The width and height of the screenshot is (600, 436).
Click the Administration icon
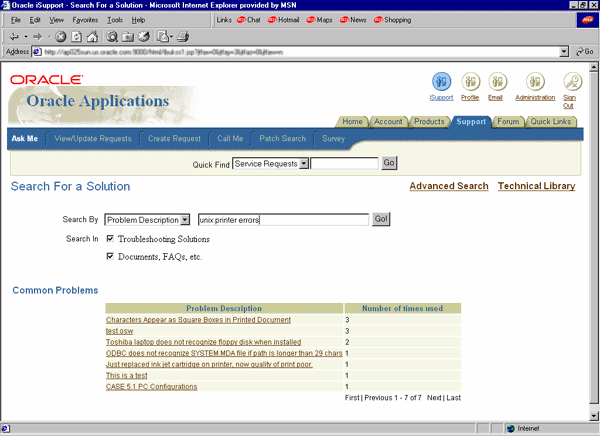535,81
